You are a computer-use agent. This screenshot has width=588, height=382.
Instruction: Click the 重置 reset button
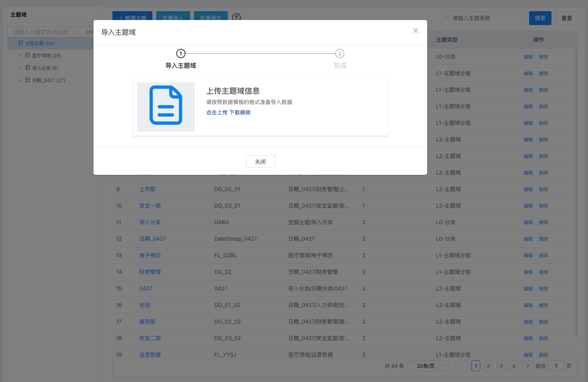pos(566,18)
